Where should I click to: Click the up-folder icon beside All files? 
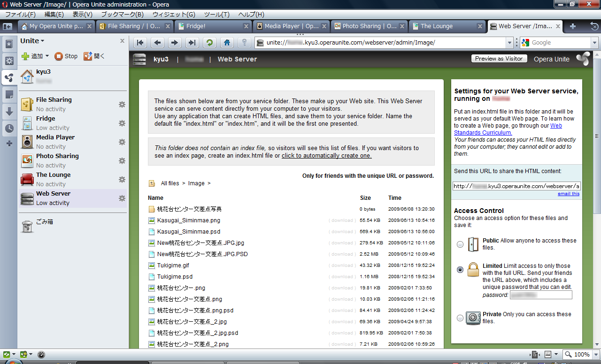[152, 183]
